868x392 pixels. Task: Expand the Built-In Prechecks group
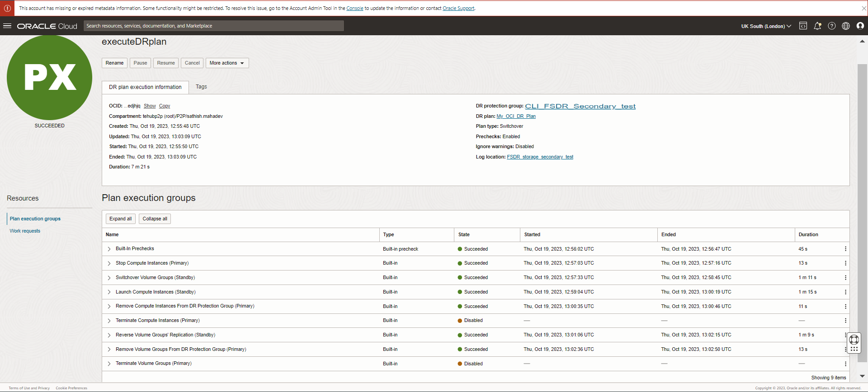click(109, 249)
